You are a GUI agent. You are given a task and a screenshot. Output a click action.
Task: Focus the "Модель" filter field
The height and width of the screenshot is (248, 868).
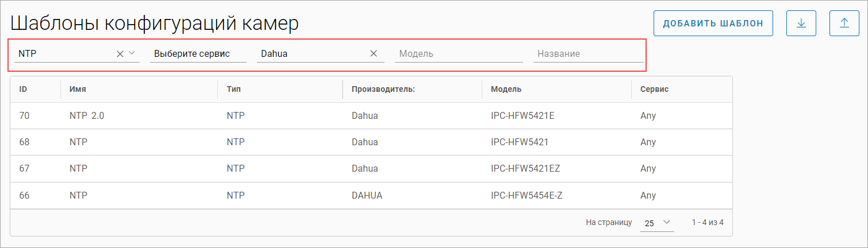(x=459, y=53)
